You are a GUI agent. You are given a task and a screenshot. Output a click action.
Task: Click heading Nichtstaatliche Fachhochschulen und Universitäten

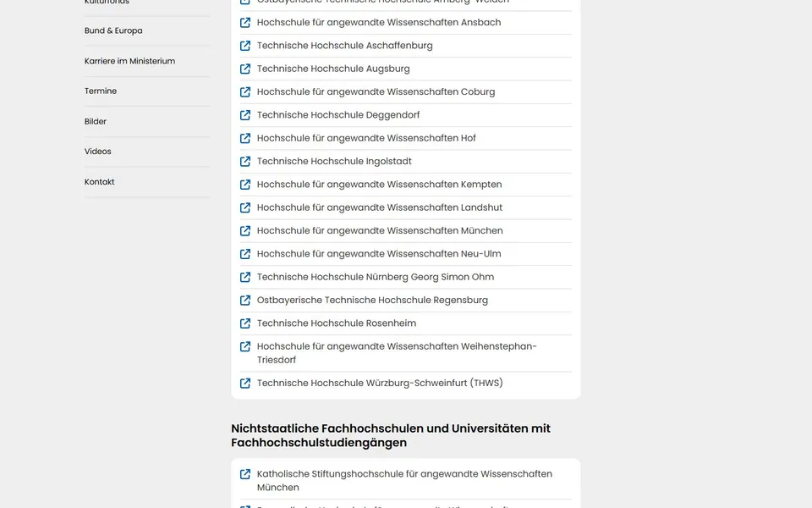point(391,435)
